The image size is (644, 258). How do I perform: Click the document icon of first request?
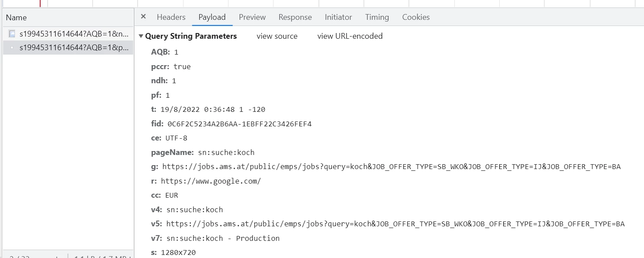[x=12, y=34]
